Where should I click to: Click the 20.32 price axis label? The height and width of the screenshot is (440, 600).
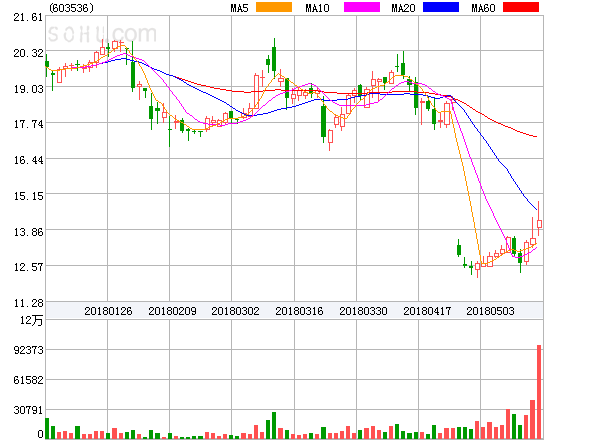click(x=28, y=53)
